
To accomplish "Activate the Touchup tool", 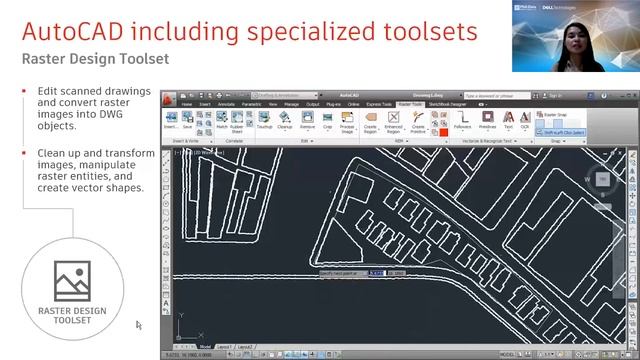I will [264, 121].
